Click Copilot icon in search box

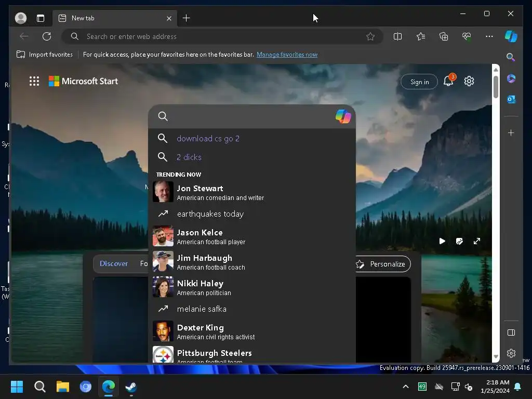click(x=343, y=116)
